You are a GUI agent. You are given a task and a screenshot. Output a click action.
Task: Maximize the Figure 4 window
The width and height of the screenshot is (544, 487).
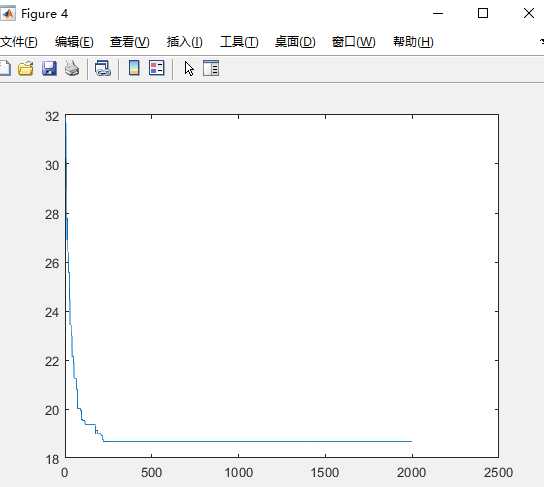click(x=483, y=14)
